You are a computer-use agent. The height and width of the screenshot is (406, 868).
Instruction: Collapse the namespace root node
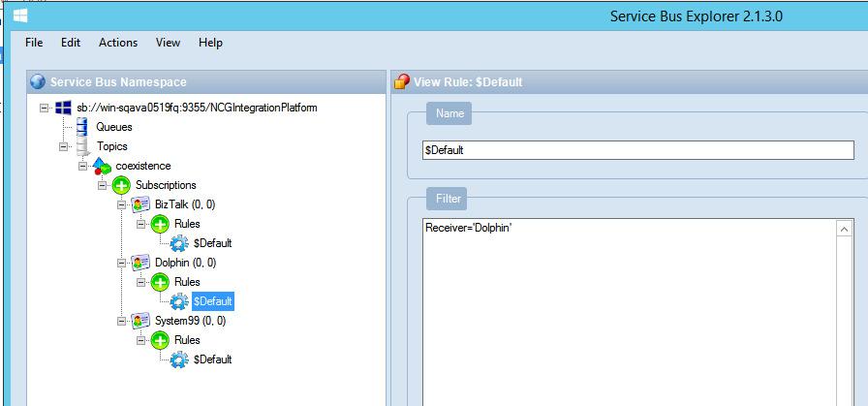pyautogui.click(x=45, y=108)
